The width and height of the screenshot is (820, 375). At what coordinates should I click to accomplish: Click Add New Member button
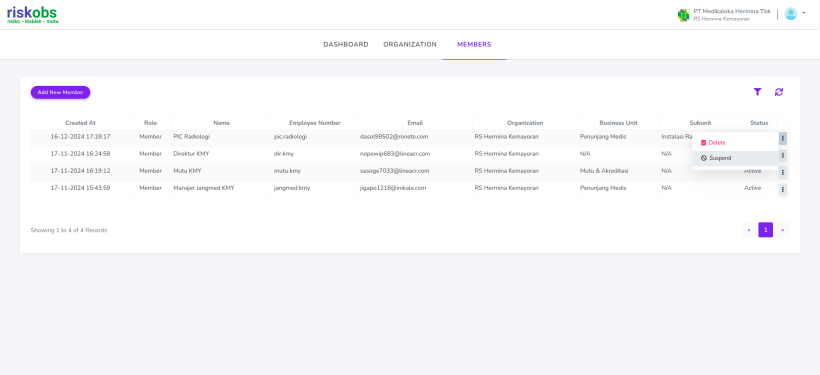pyautogui.click(x=61, y=92)
